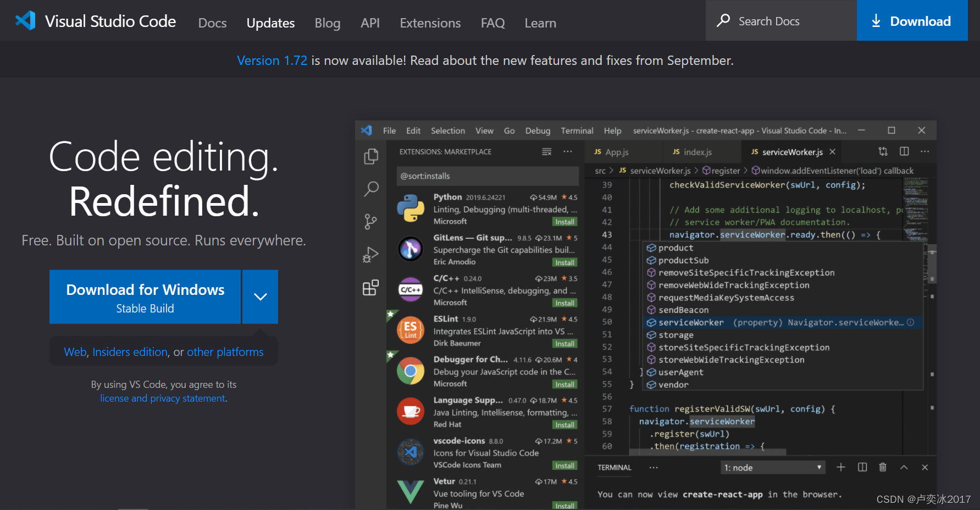Open Extensions icon in activity bar
The height and width of the screenshot is (510, 980).
(371, 287)
